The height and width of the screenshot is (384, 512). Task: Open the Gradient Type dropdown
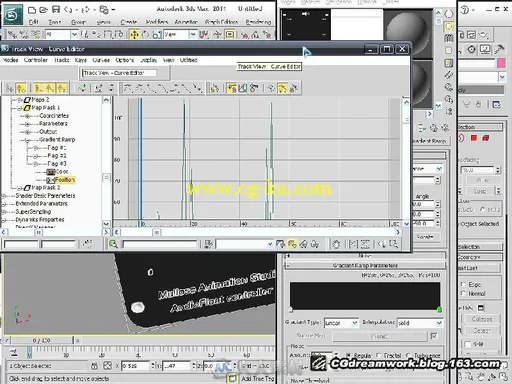coord(341,323)
